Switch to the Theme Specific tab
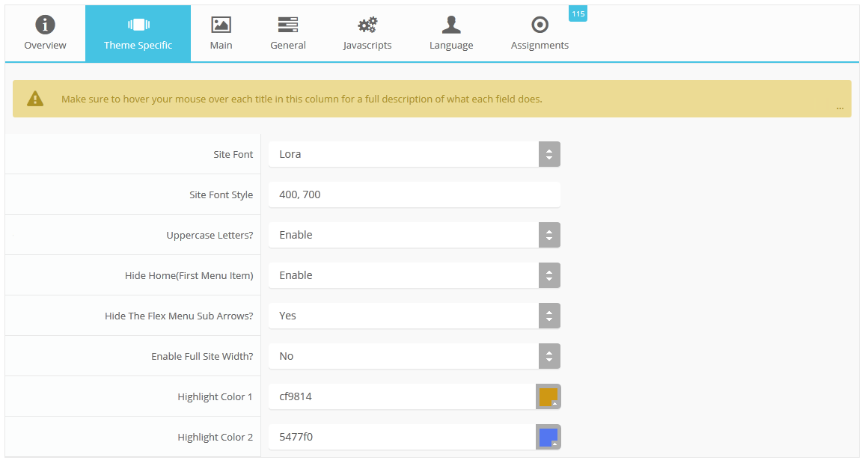868x469 pixels. (x=138, y=34)
